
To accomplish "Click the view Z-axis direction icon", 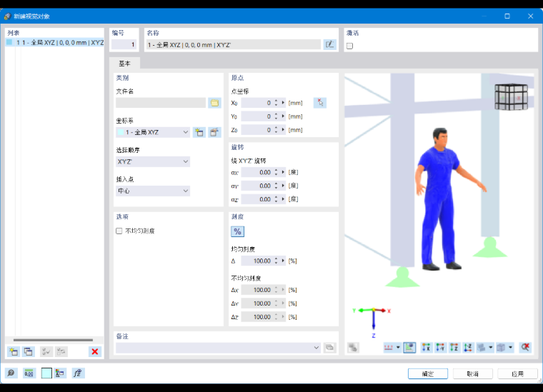I will point(454,347).
